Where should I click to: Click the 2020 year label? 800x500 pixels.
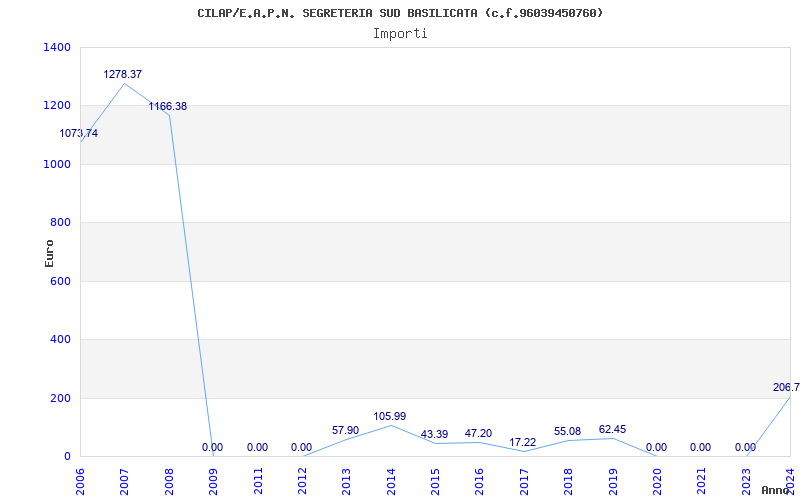click(657, 481)
